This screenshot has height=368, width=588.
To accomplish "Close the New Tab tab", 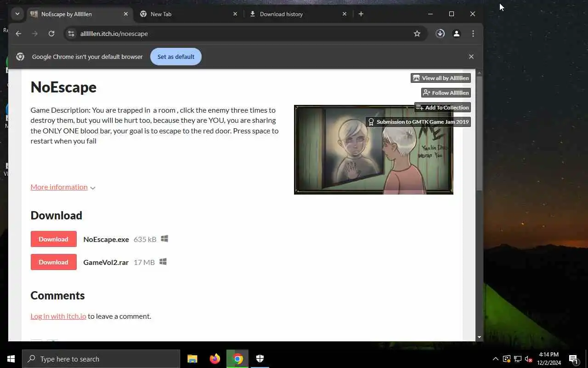I will tap(235, 14).
